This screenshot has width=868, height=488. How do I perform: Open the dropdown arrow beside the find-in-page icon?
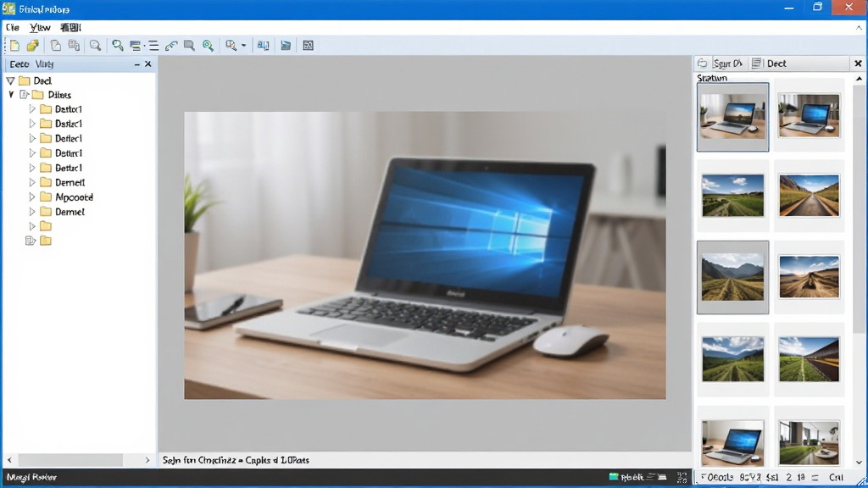click(243, 46)
